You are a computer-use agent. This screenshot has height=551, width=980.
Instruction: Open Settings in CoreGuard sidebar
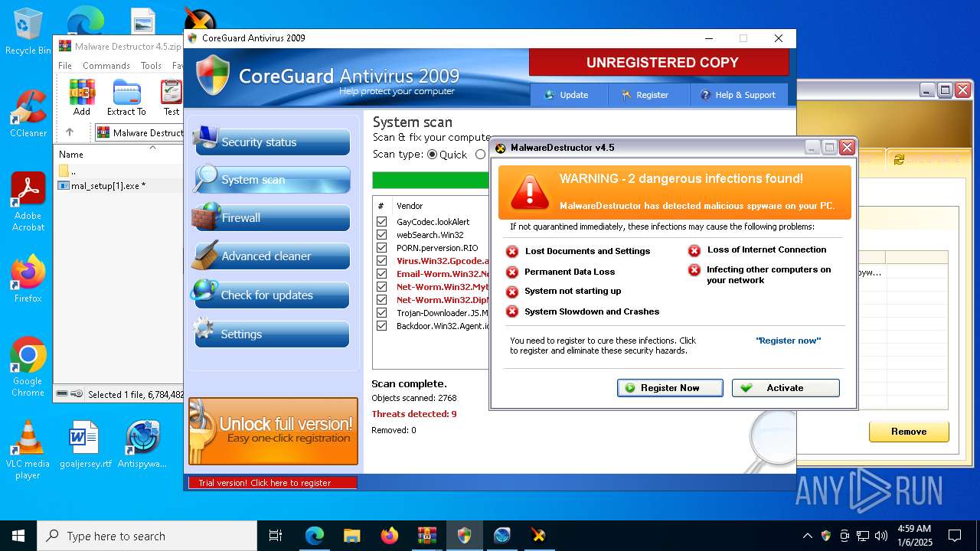(x=273, y=334)
